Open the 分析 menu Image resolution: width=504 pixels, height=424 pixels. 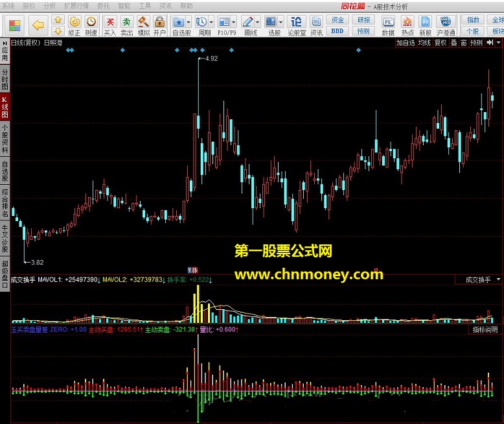point(49,6)
